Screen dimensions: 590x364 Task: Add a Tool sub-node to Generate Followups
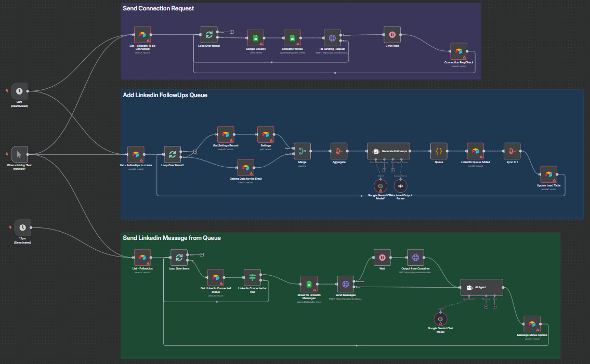393,170
